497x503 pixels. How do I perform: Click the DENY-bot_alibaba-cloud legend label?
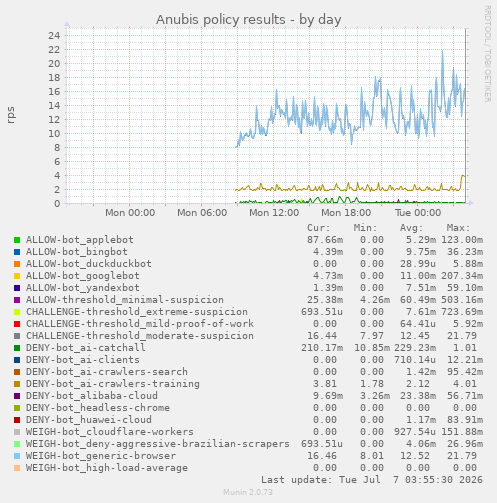(x=92, y=396)
